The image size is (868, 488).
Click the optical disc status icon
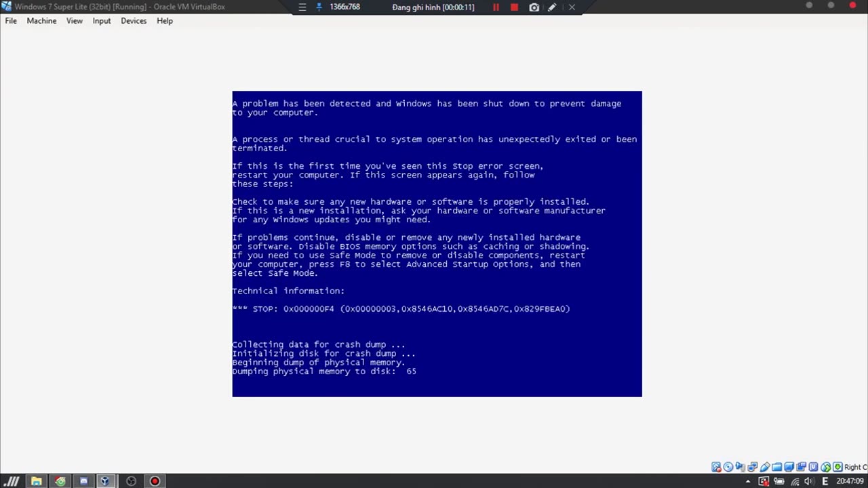(728, 467)
